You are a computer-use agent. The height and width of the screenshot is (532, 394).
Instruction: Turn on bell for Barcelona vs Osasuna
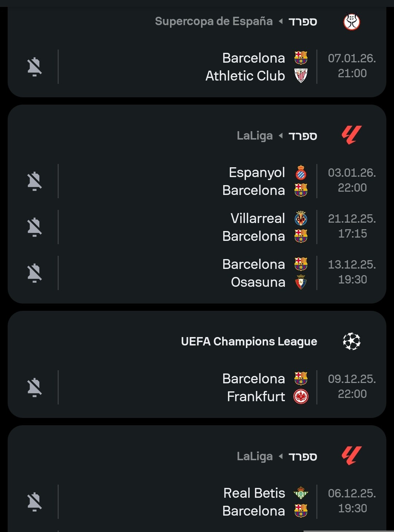[x=35, y=273]
